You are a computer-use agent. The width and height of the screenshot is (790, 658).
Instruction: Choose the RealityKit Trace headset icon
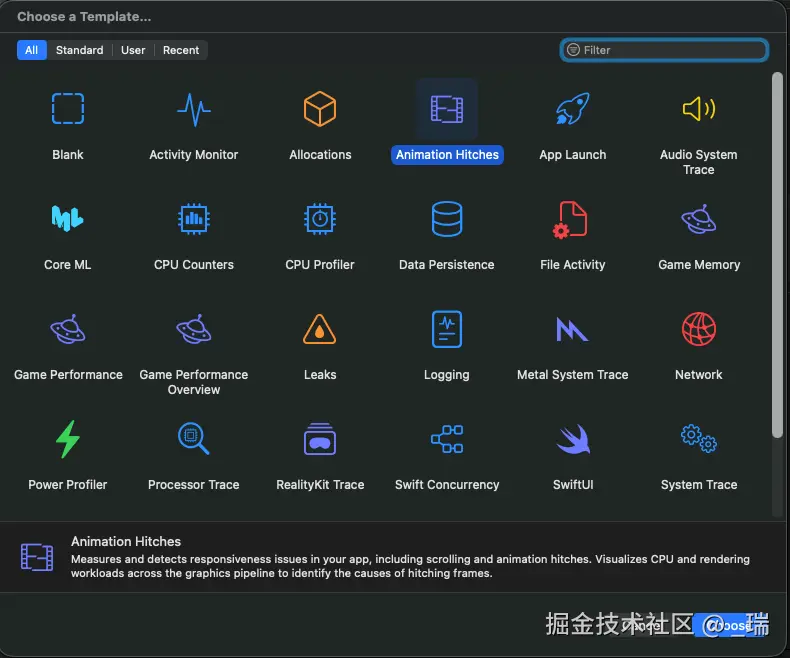[x=320, y=439]
